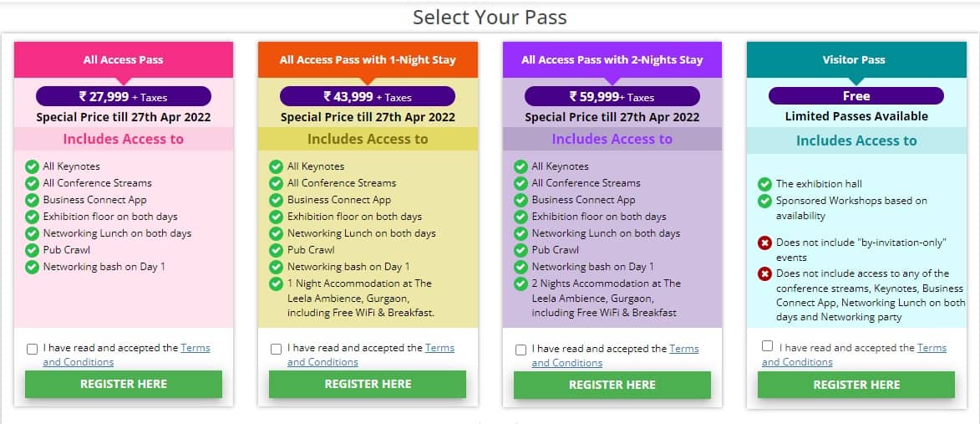Click the ₹ 43,999 price badge

coord(368,97)
